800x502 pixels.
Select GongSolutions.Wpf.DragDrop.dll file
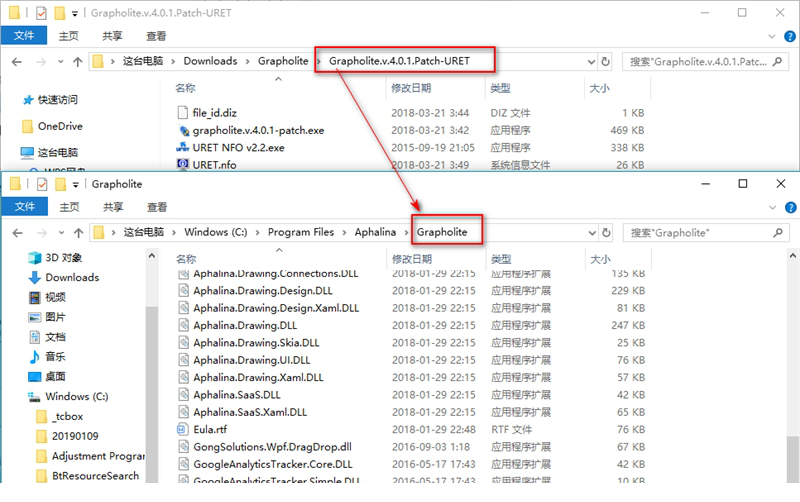(x=272, y=447)
